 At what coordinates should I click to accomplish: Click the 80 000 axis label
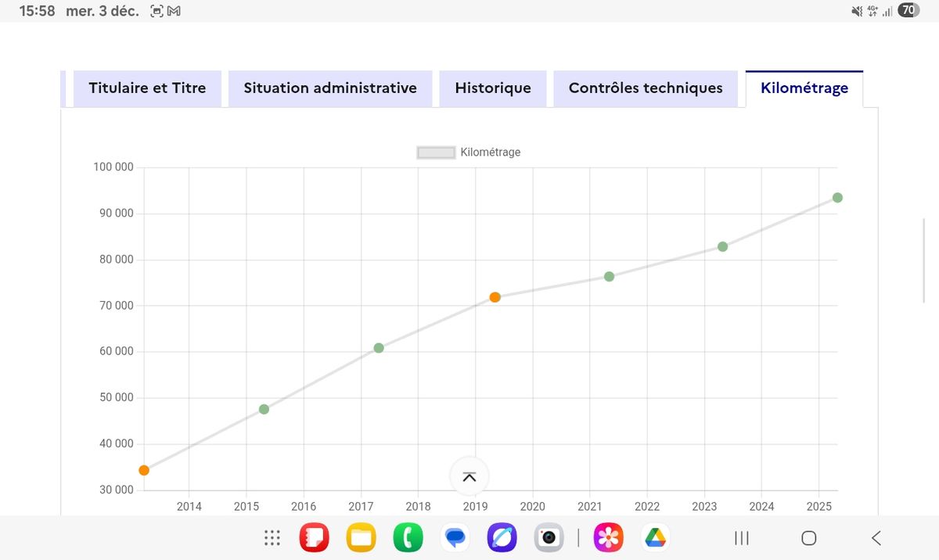117,260
